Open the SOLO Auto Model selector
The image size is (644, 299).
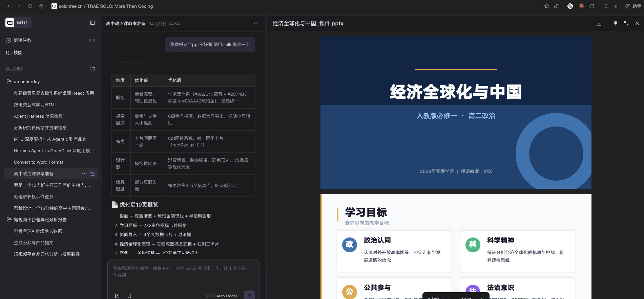pyautogui.click(x=221, y=296)
